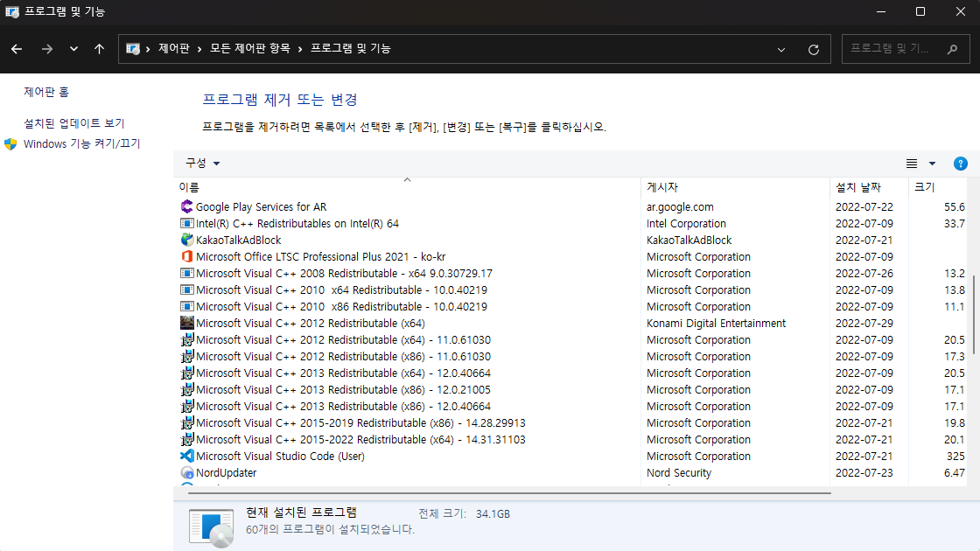Click the 325 size value
The image size is (980, 551).
(955, 456)
